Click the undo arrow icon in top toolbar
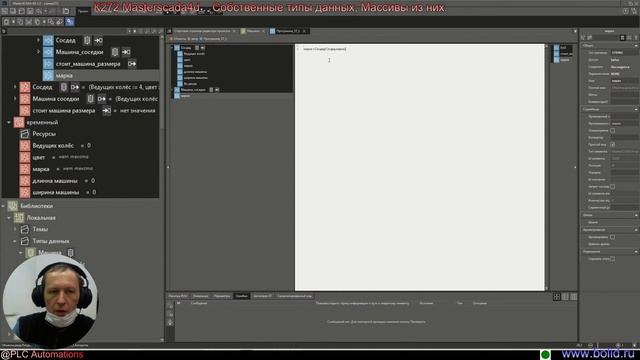Screen dimensions: 640x360 39,11
